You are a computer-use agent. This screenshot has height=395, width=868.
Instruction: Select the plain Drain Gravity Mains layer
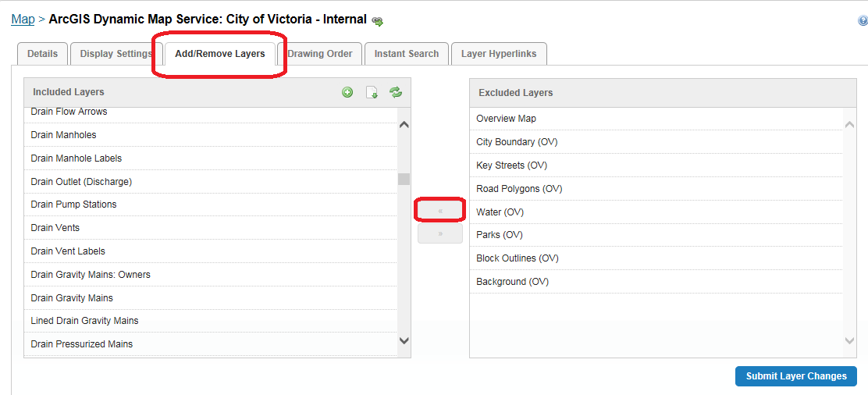[210, 298]
